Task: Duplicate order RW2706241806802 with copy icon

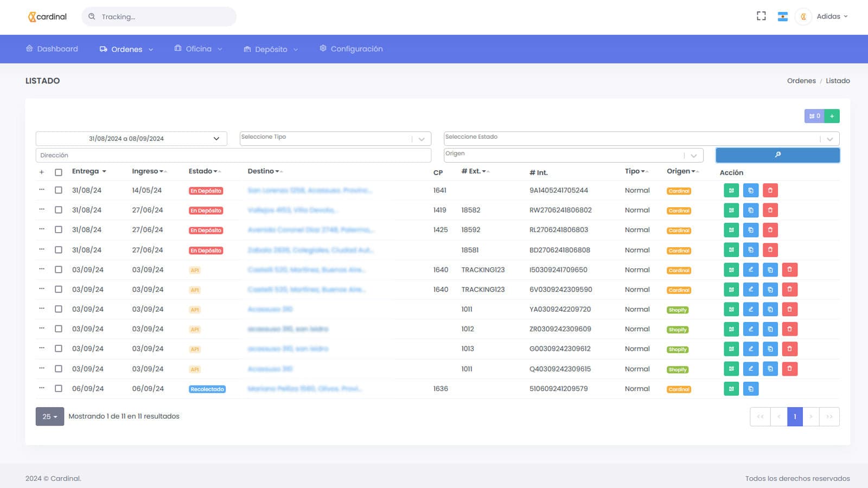Action: click(751, 210)
